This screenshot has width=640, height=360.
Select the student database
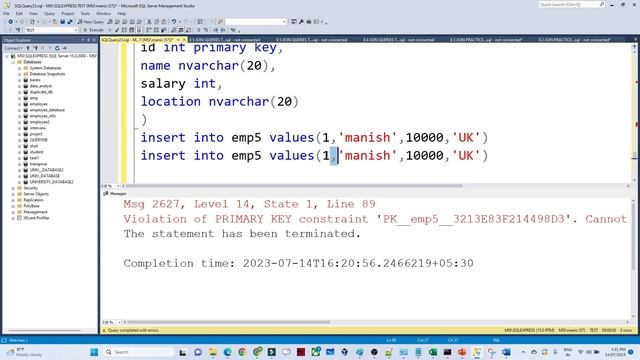36,152
